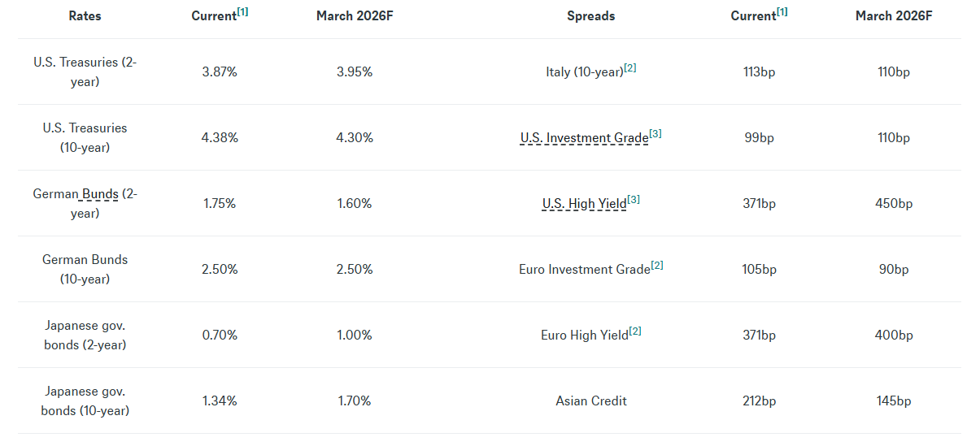This screenshot has height=446, width=980.
Task: Click footnote 2 next to Italy (10-year)
Action: point(630,68)
